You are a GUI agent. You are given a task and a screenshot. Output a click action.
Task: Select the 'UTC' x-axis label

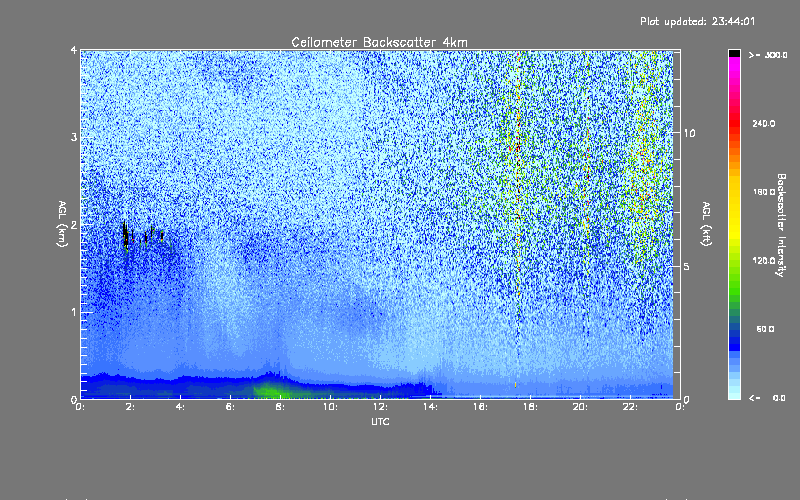pyautogui.click(x=380, y=422)
